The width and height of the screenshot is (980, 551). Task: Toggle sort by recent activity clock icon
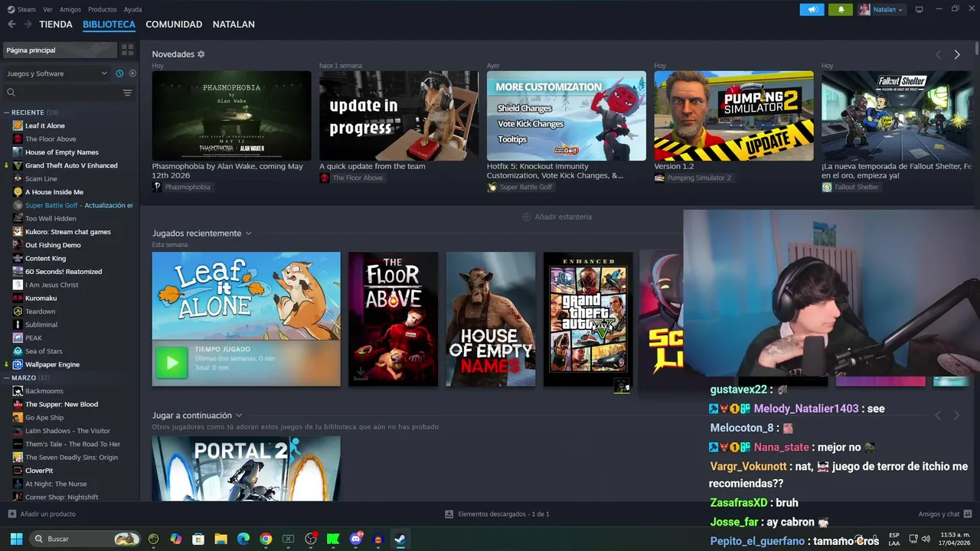119,73
